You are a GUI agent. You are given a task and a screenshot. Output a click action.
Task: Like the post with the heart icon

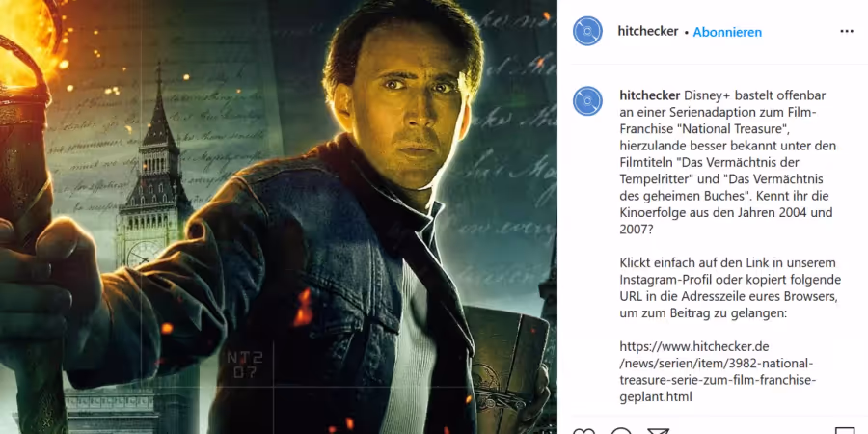click(x=583, y=431)
